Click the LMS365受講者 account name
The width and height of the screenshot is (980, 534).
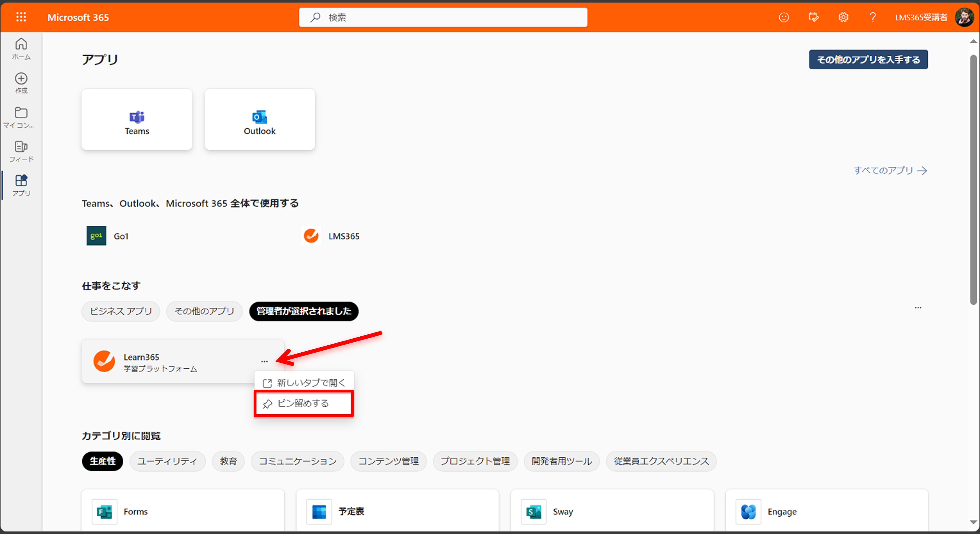(921, 17)
